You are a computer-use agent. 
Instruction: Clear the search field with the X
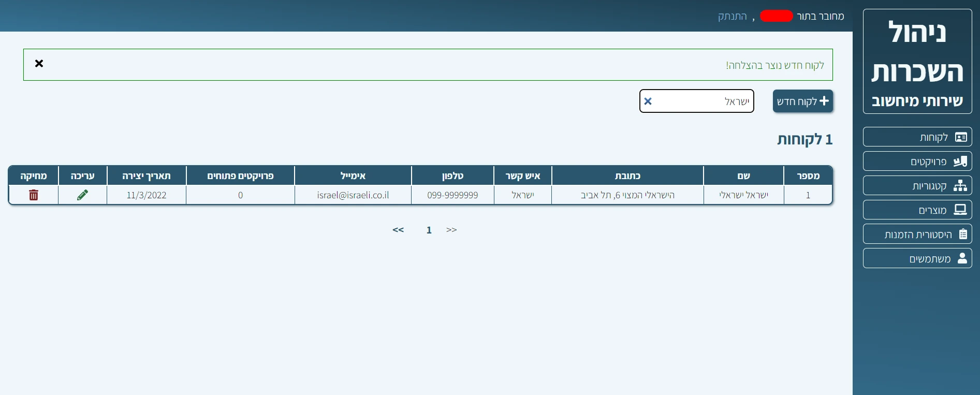tap(648, 101)
